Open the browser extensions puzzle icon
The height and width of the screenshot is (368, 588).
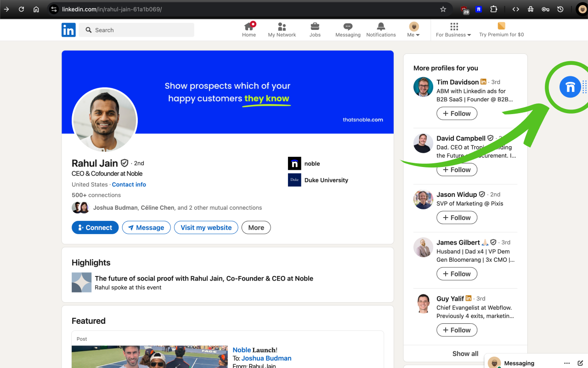[494, 9]
